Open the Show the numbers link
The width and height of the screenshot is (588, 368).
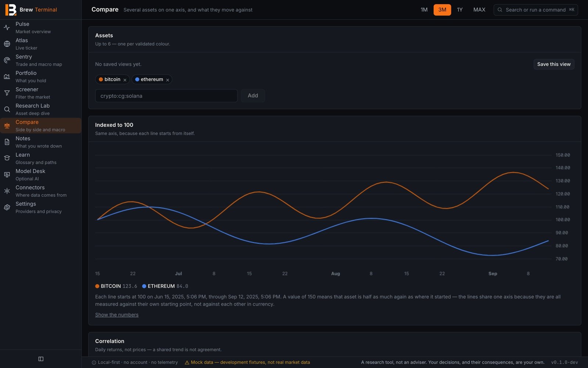(x=117, y=315)
